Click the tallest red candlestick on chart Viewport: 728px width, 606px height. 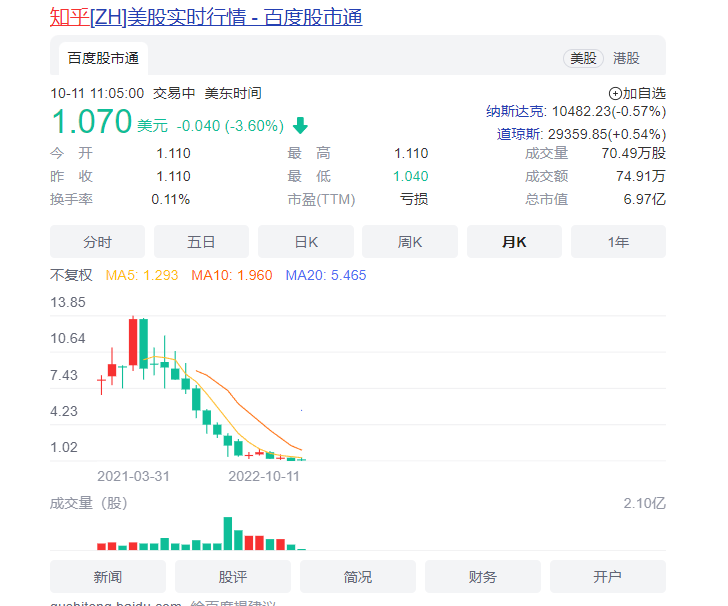click(133, 342)
